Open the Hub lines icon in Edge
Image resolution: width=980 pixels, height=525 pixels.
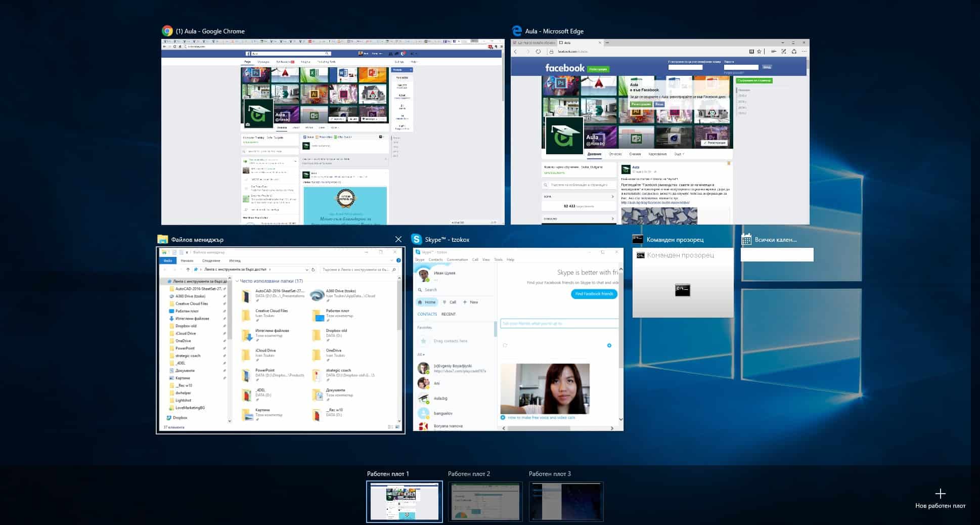(774, 51)
